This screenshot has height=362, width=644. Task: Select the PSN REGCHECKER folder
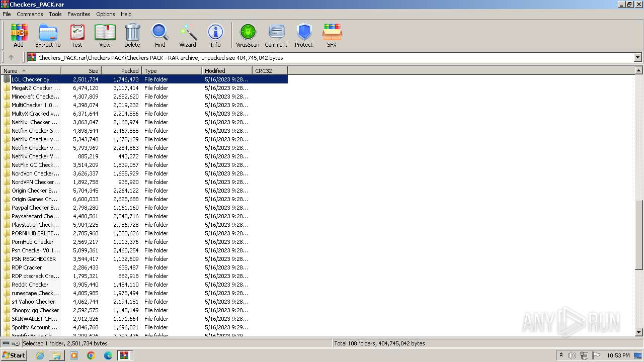(144, 259)
